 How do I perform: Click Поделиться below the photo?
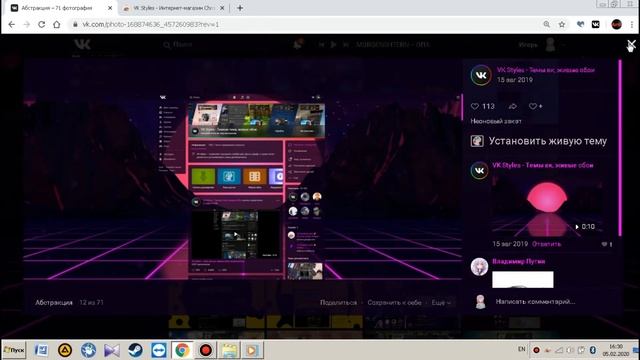(338, 302)
